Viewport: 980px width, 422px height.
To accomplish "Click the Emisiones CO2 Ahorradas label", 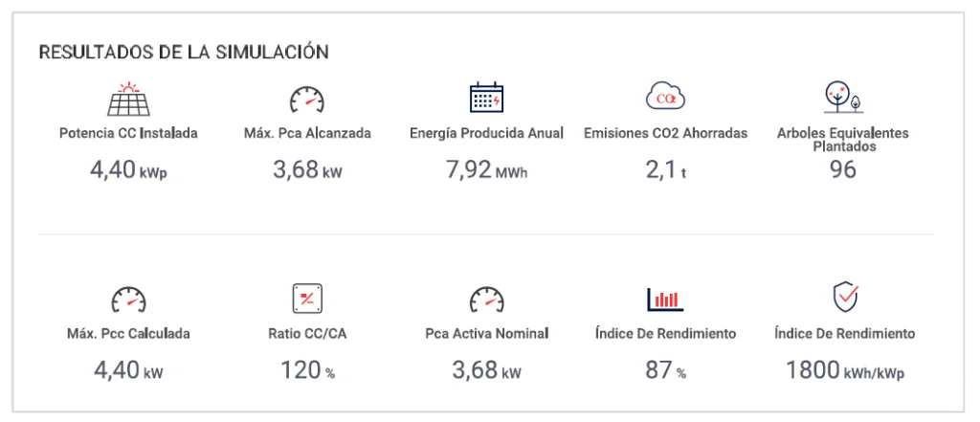I will (666, 133).
